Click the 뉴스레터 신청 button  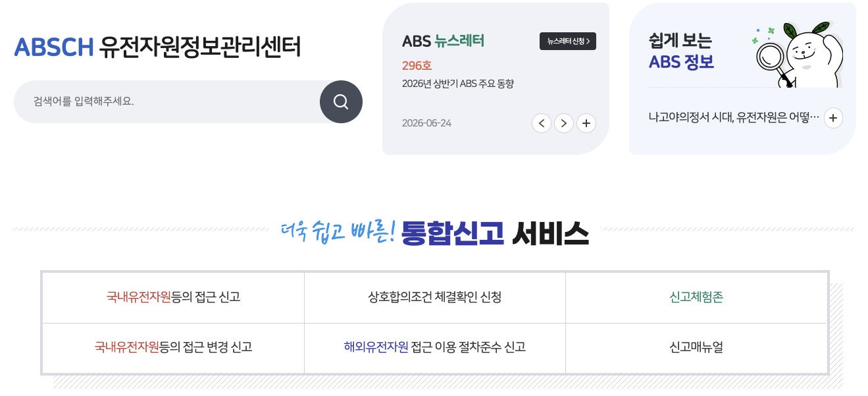coord(568,41)
